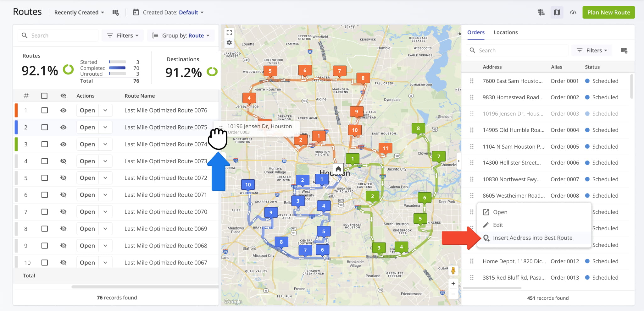The height and width of the screenshot is (311, 644).
Task: Select Insert Address into Best Route
Action: click(x=533, y=238)
